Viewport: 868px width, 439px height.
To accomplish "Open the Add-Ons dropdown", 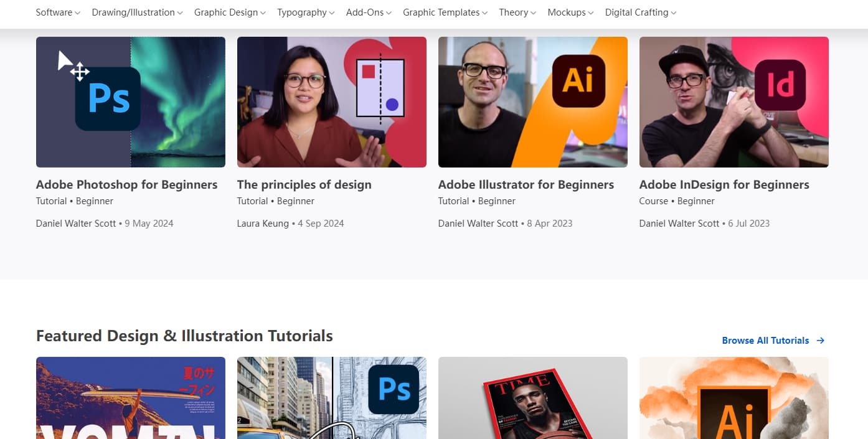I will pos(369,12).
